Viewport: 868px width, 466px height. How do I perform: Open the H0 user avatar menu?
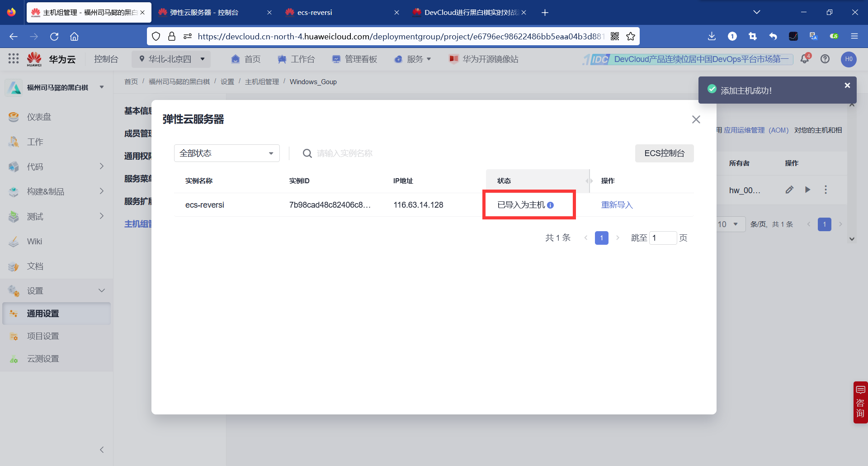(x=849, y=59)
